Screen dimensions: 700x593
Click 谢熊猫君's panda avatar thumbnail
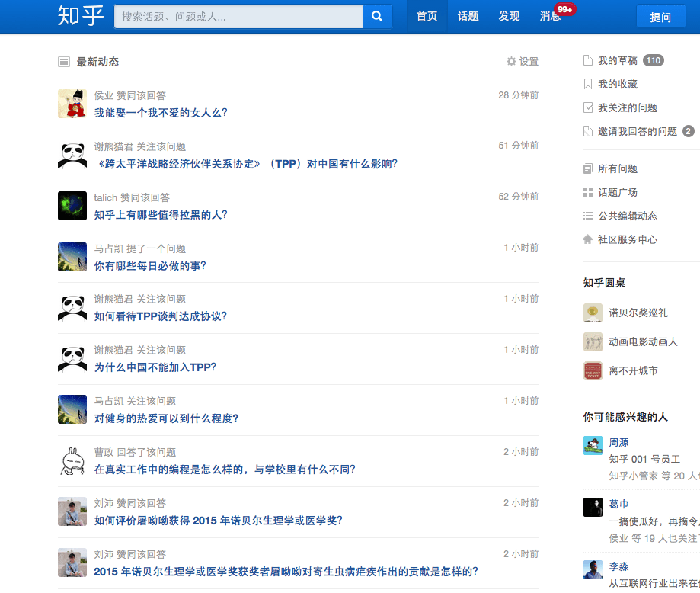[72, 155]
